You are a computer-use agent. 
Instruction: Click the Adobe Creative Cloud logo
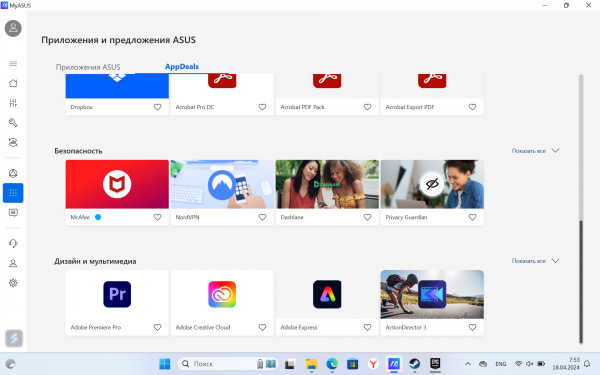tap(222, 294)
